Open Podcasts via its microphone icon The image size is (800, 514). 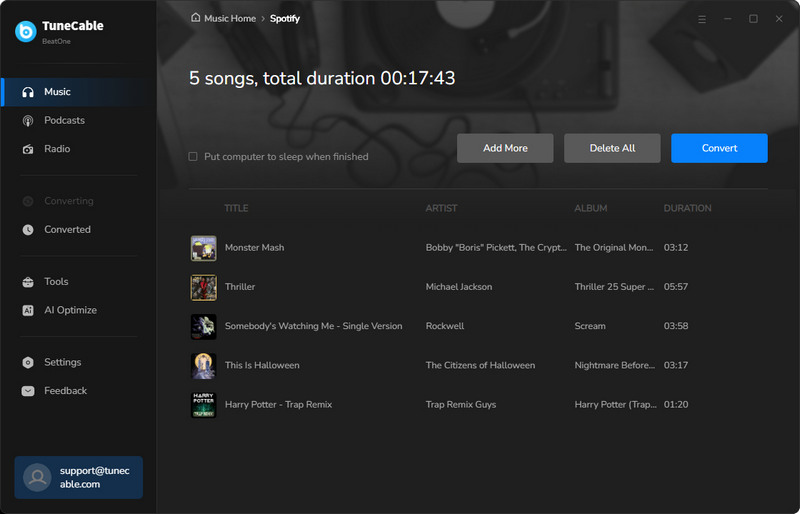(28, 120)
